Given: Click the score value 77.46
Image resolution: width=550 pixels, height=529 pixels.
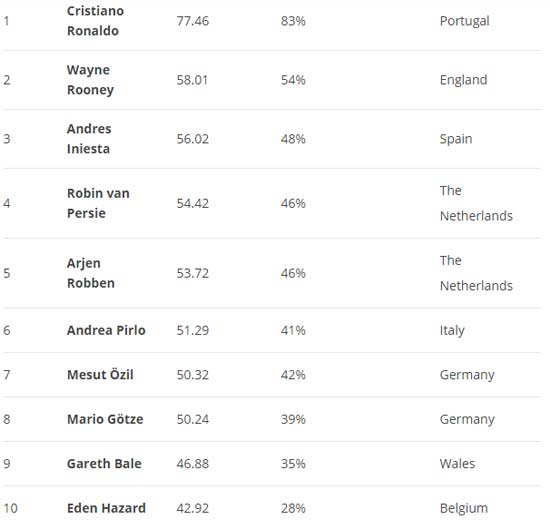Looking at the screenshot, I should 193,21.
